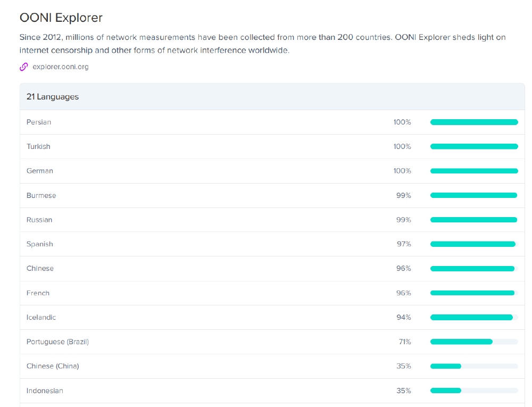Viewport: 532px width, 407px height.
Task: Open the explorer.ooni.org link
Action: (x=60, y=67)
